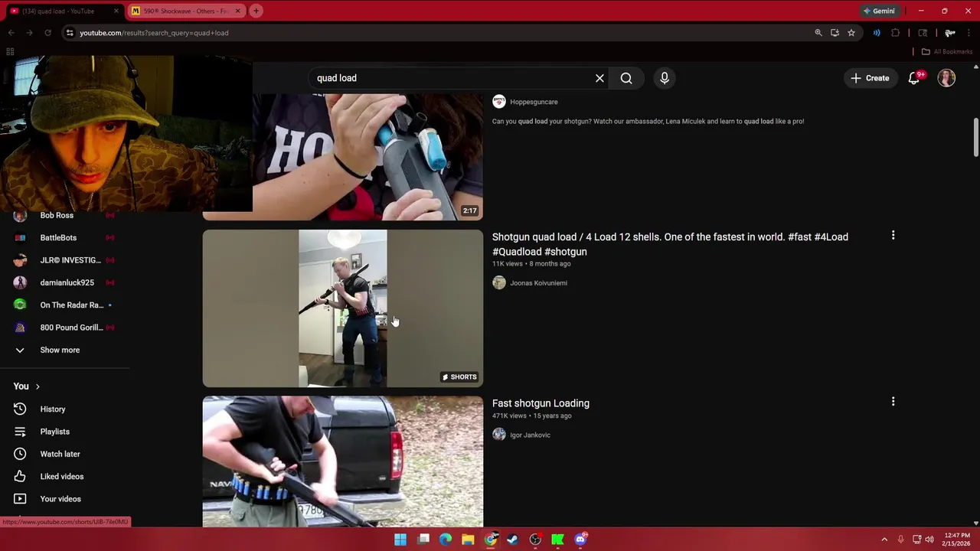
Task: Open the Fast shotgun Loading title
Action: [541, 403]
